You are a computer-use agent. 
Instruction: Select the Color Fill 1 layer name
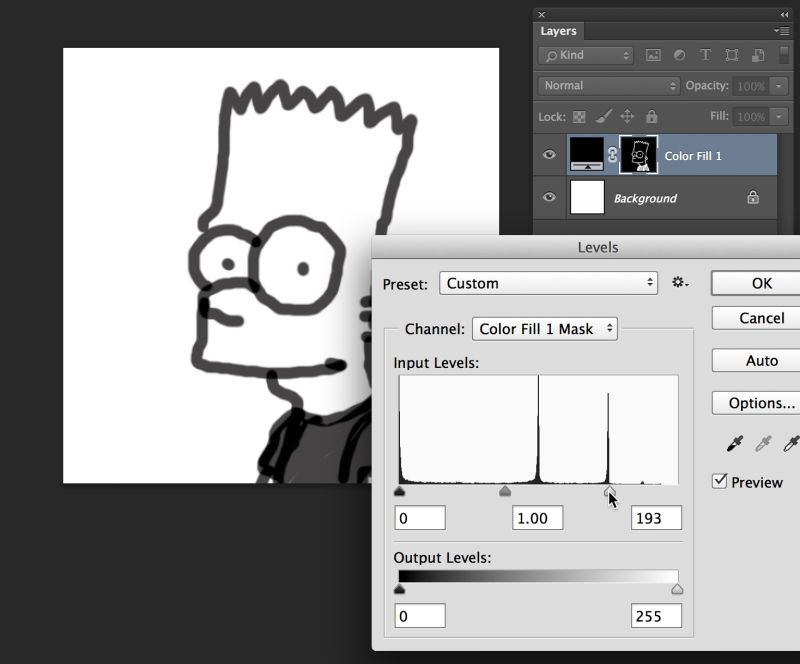click(x=693, y=156)
